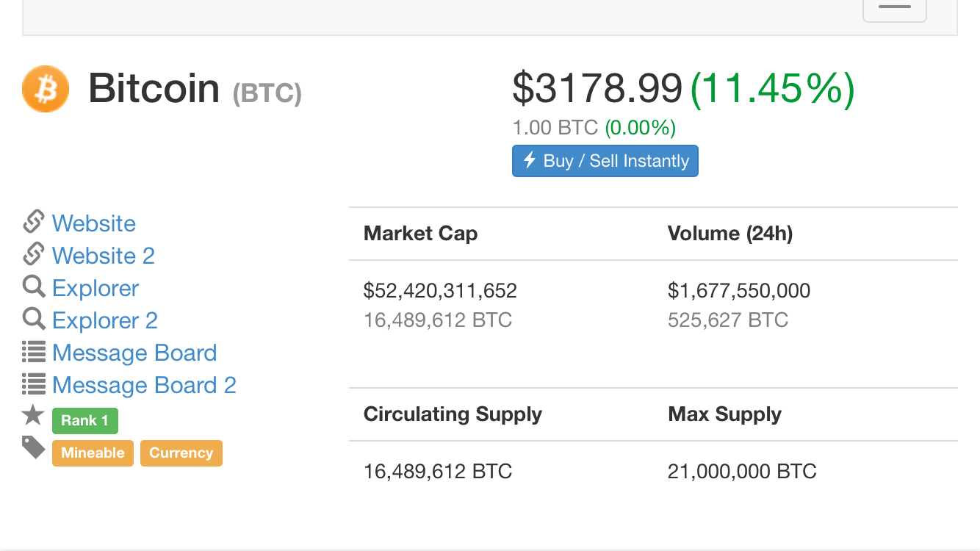Select the Currency tag badge
Screen dimensions: 980x551
(x=181, y=453)
